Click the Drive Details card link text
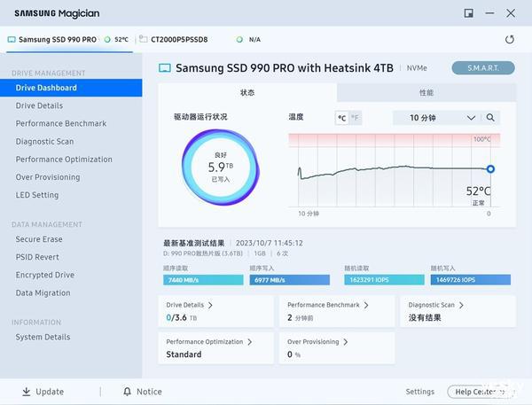This screenshot has height=405, width=532. coord(185,305)
